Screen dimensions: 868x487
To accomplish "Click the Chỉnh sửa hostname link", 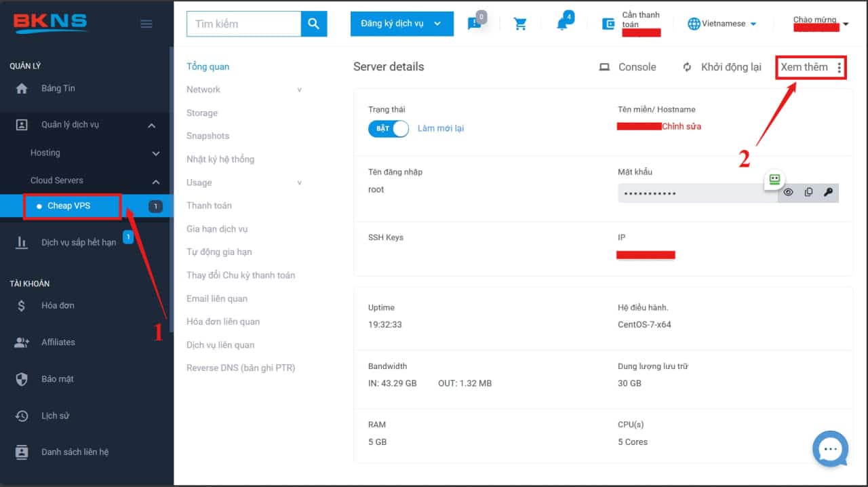I will pyautogui.click(x=682, y=126).
